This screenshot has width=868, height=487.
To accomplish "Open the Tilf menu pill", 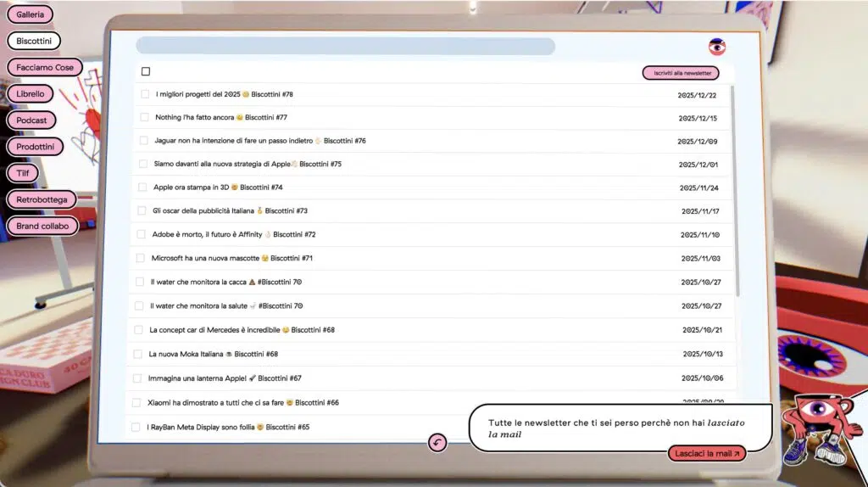I will point(23,173).
